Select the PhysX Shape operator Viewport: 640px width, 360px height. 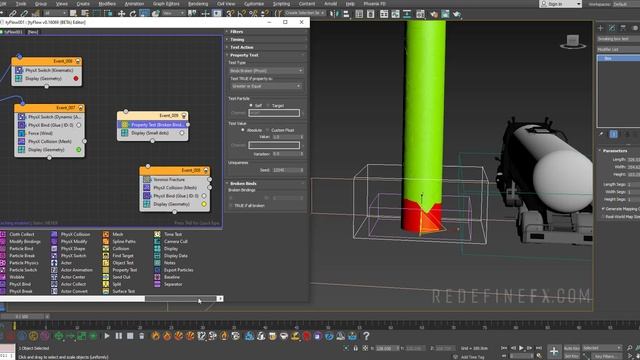69,249
